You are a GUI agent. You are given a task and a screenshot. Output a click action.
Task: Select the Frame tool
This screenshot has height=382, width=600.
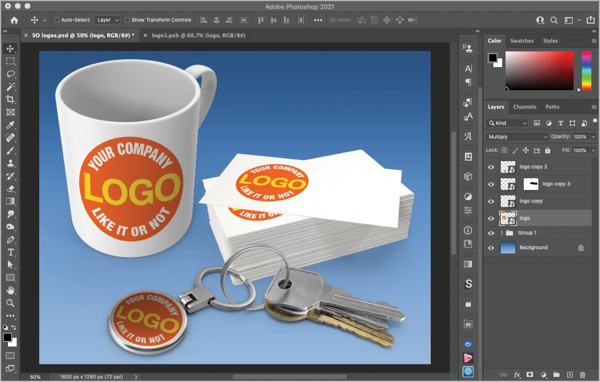pos(10,112)
